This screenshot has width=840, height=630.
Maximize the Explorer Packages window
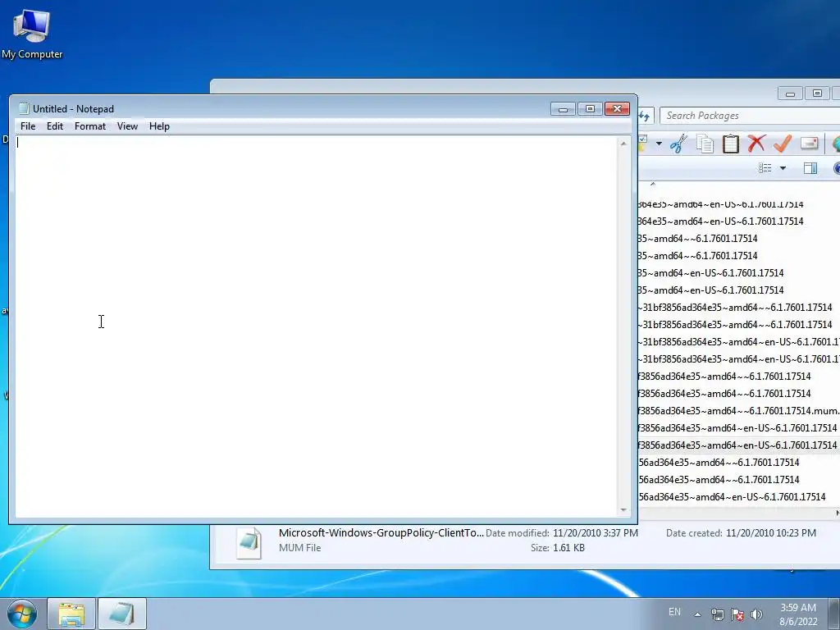click(x=818, y=94)
